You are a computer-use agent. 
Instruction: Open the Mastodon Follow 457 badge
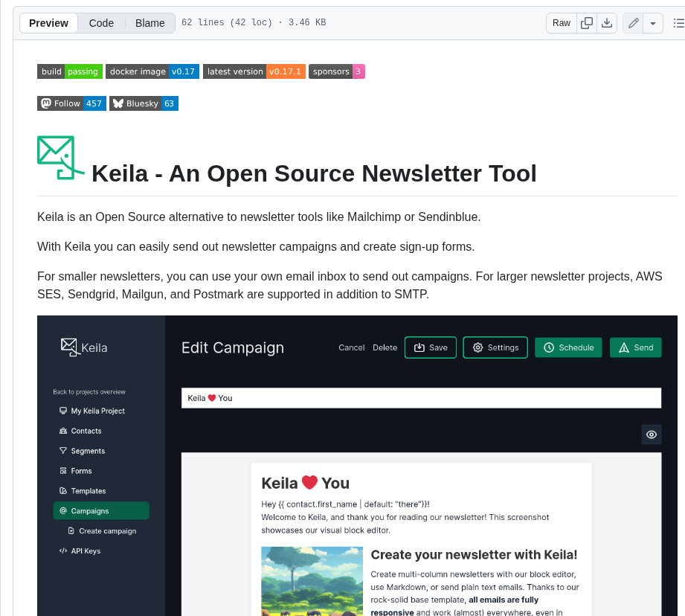click(71, 103)
